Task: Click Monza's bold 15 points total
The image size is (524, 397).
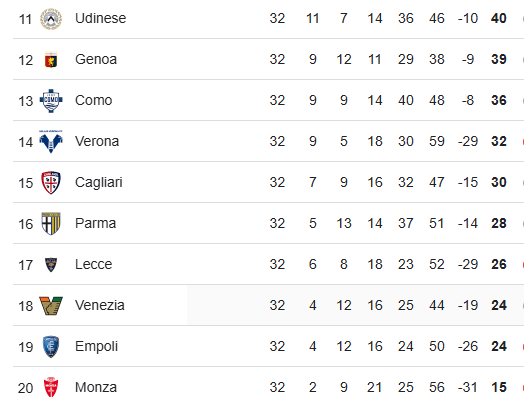Action: tap(499, 387)
